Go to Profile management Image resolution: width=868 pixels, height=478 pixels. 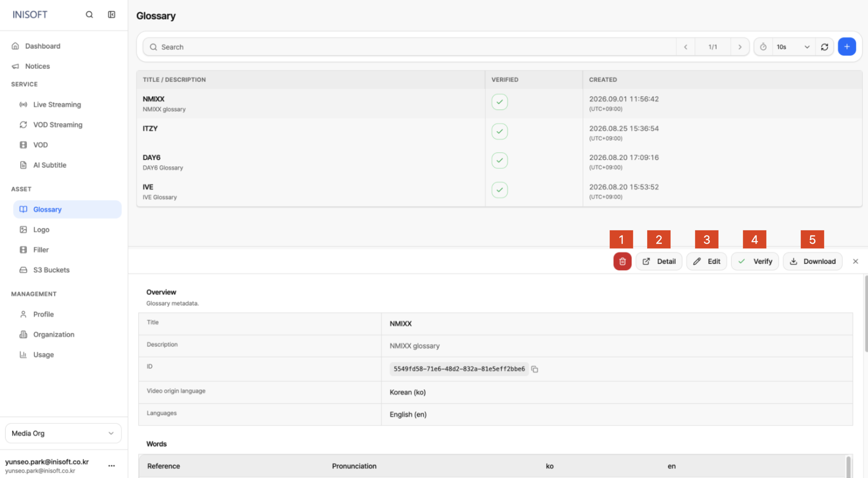coord(43,314)
